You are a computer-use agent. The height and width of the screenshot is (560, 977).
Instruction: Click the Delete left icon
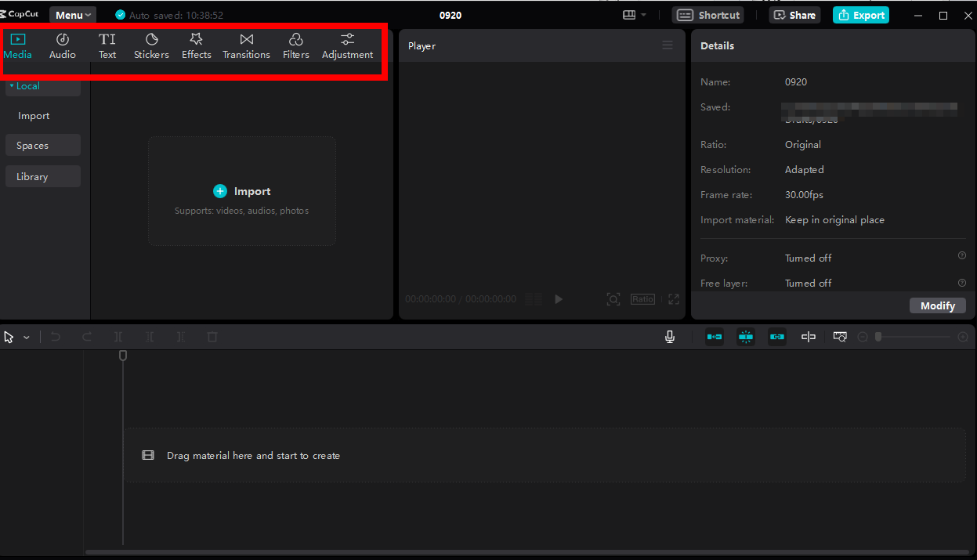[150, 337]
